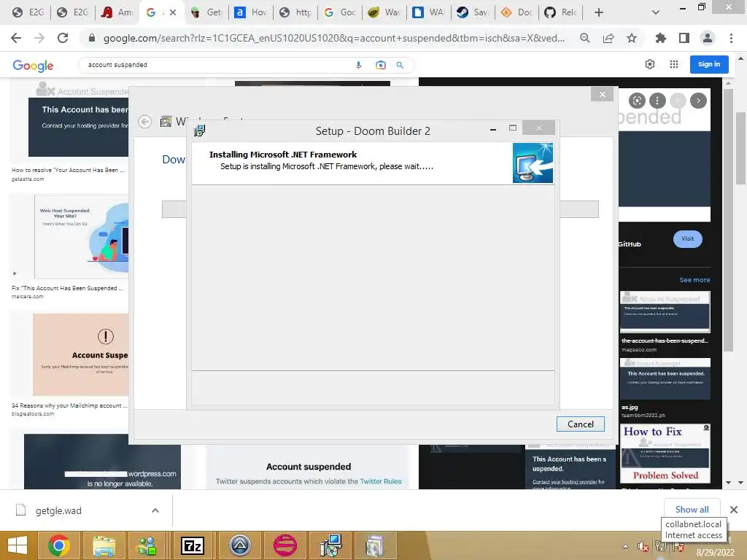
Task: Open Chrome from the taskbar
Action: [59, 545]
